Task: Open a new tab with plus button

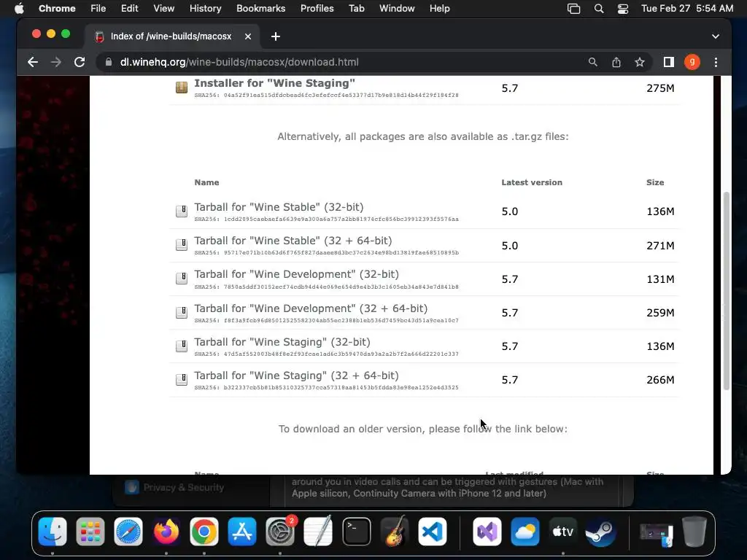Action: click(x=275, y=36)
